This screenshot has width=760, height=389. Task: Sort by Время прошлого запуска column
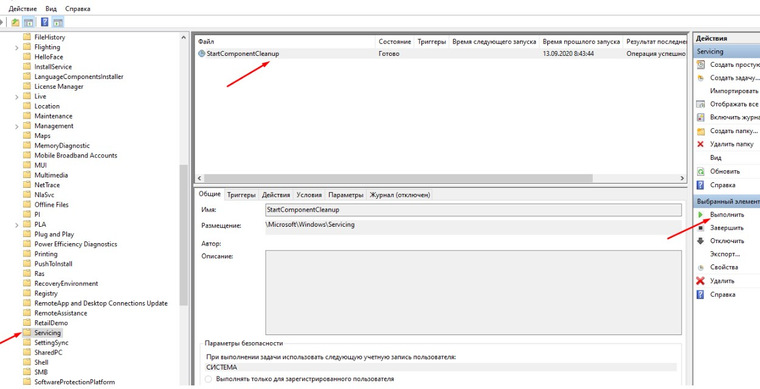581,42
